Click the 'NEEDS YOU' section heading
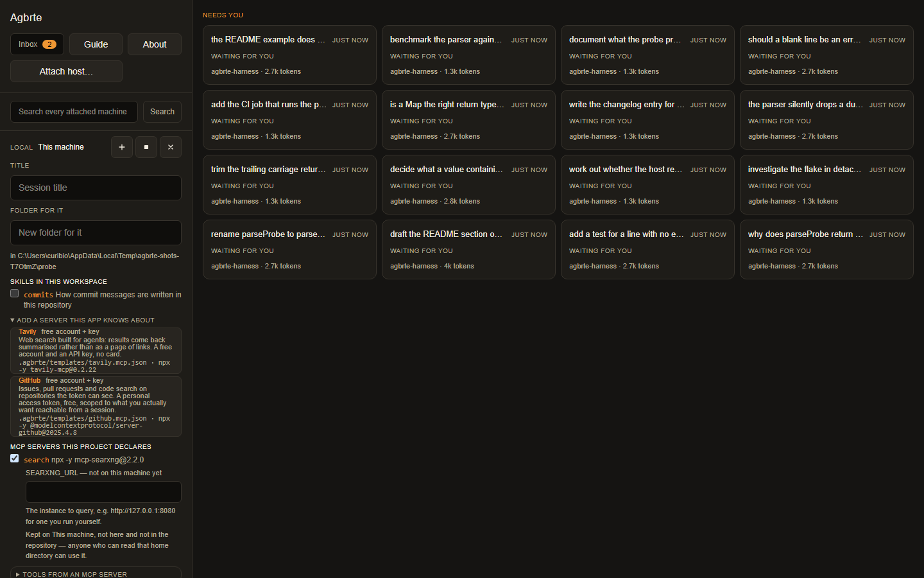This screenshot has height=578, width=924. (x=223, y=15)
